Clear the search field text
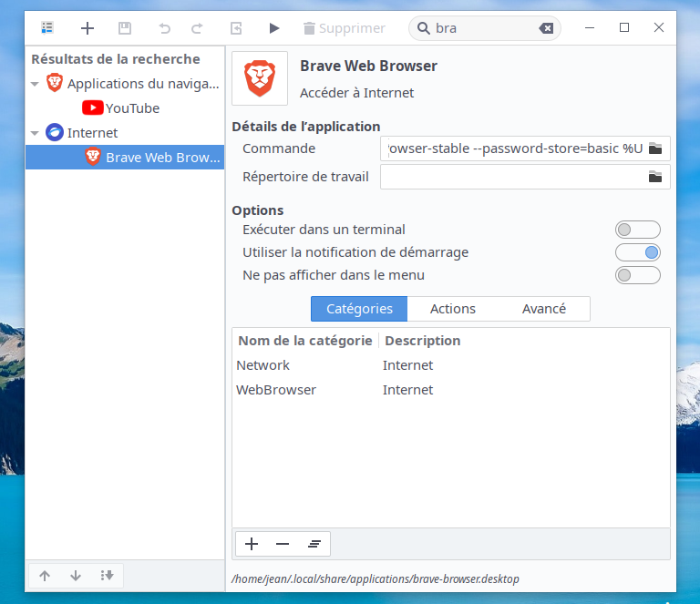Viewport: 700px width, 604px height. (546, 28)
